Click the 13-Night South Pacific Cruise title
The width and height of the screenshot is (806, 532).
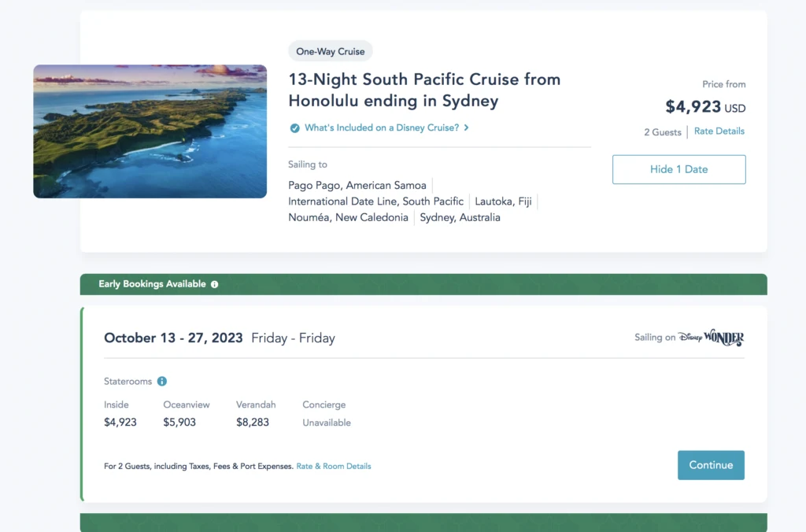click(x=424, y=90)
